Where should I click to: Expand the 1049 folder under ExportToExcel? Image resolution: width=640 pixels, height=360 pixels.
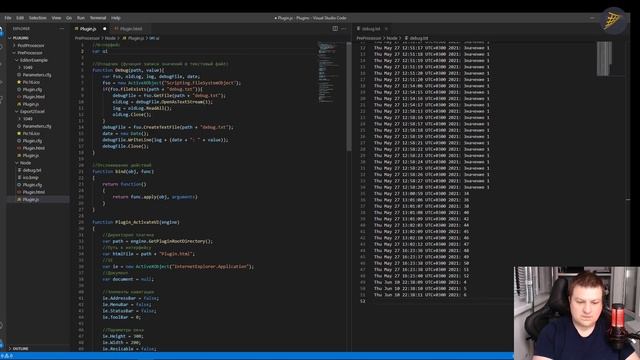pos(27,119)
